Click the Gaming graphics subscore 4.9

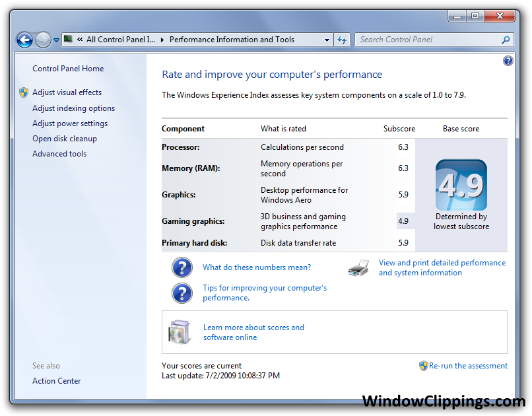coord(403,221)
